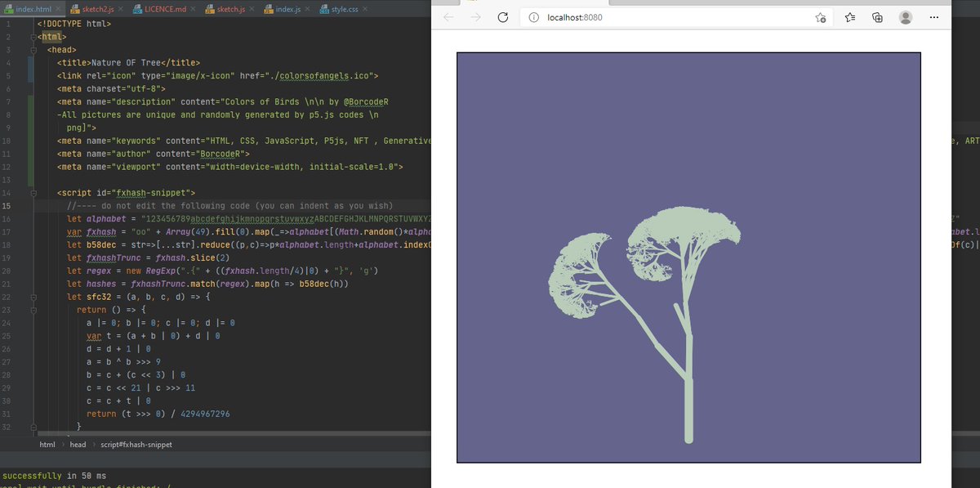This screenshot has height=488, width=980.
Task: Open browser settings and more menu
Action: [934, 17]
